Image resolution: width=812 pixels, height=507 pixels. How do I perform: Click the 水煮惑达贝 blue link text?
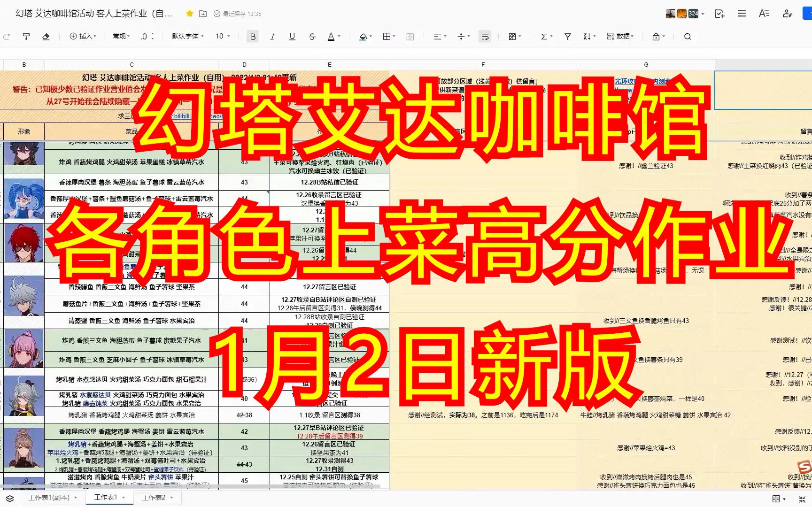[95, 395]
